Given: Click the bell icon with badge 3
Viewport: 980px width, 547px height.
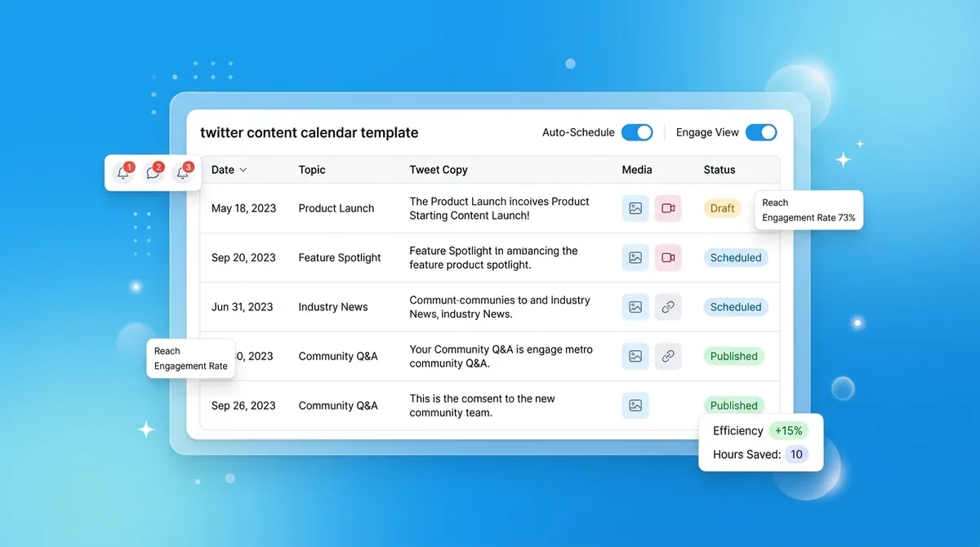Looking at the screenshot, I should (183, 172).
